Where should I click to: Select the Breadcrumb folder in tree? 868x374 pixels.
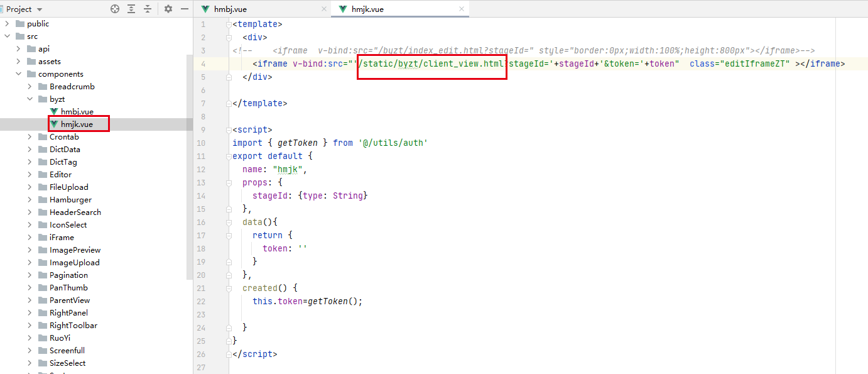coord(72,87)
